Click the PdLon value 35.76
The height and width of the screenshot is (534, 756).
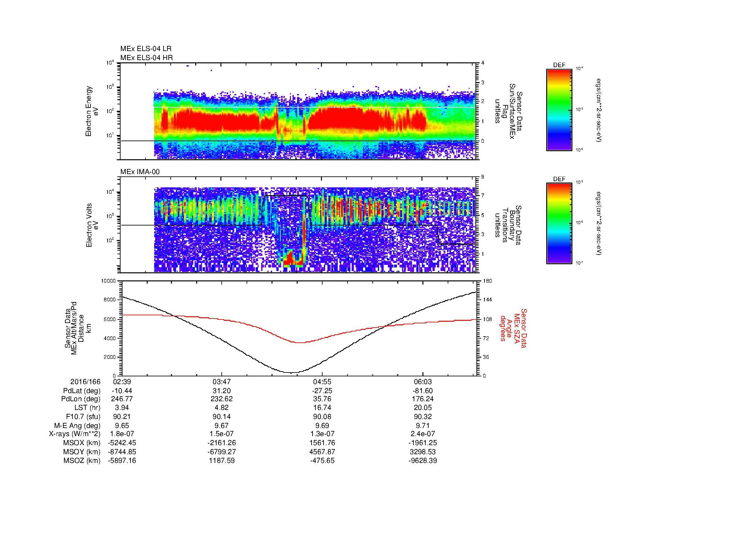coord(322,399)
